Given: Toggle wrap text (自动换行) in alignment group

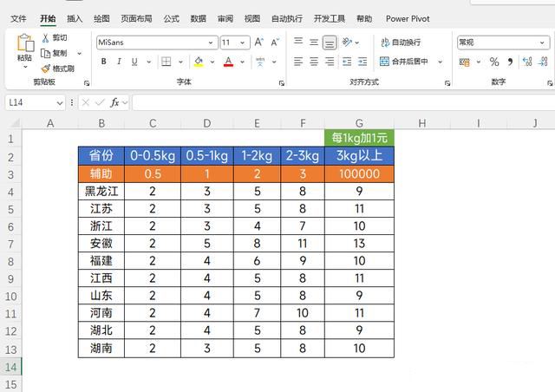Looking at the screenshot, I should point(401,42).
